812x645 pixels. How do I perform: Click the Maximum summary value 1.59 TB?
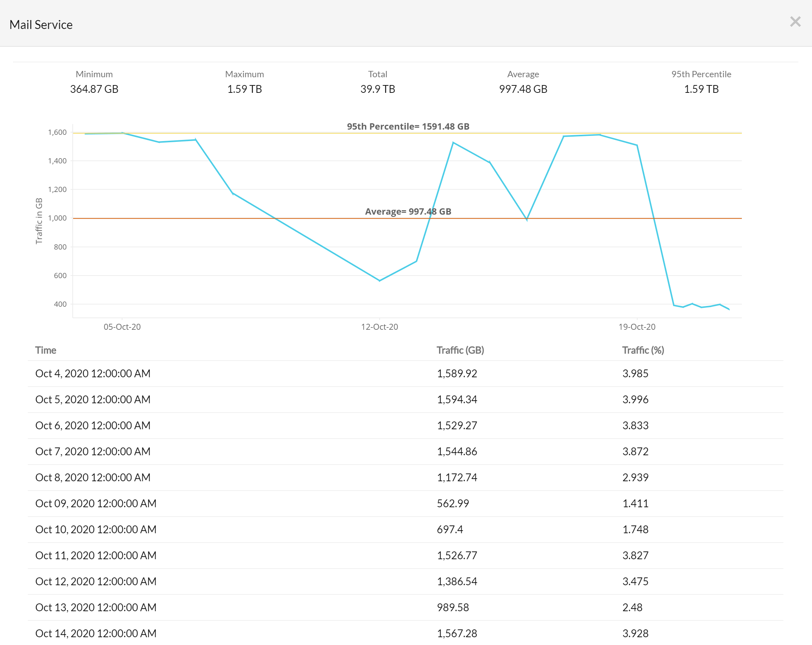(245, 89)
